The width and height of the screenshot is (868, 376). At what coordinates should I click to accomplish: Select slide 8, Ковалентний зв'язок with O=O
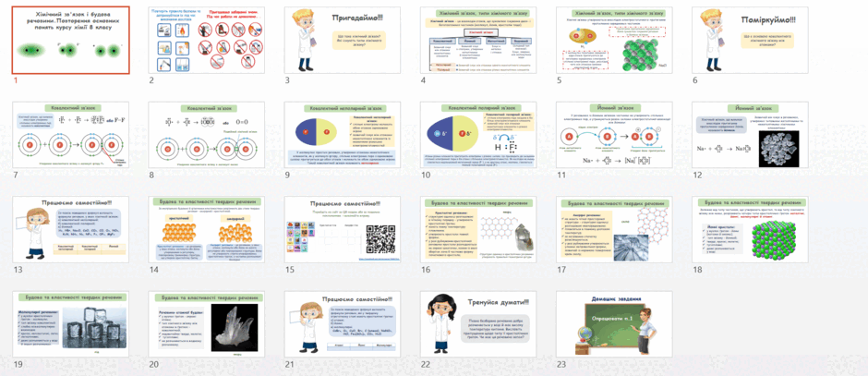coord(207,135)
